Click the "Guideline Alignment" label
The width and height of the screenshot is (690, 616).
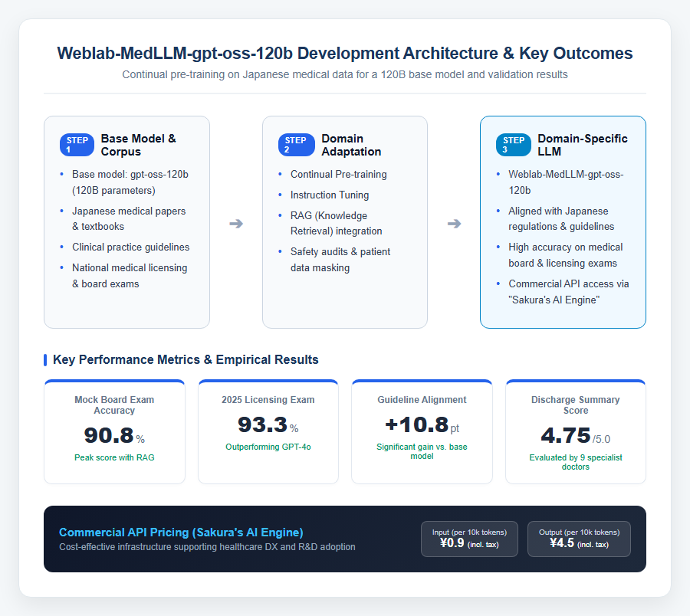[422, 400]
